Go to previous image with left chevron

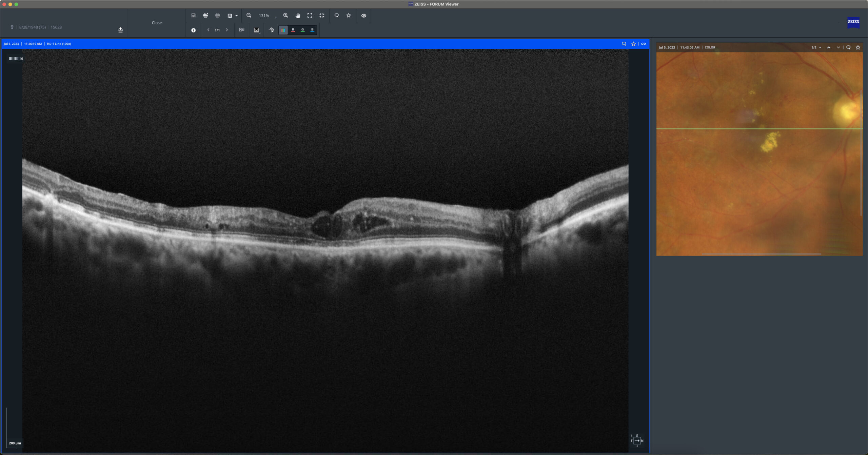[x=208, y=30]
